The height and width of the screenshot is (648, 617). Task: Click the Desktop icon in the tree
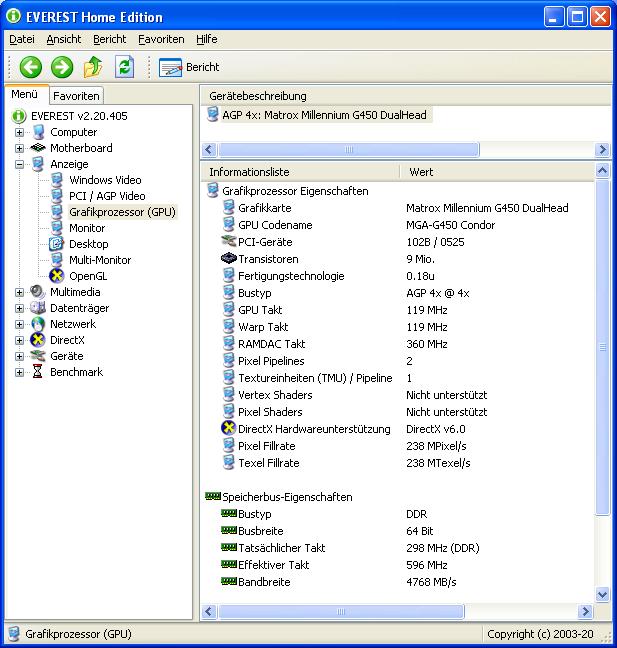pyautogui.click(x=56, y=244)
